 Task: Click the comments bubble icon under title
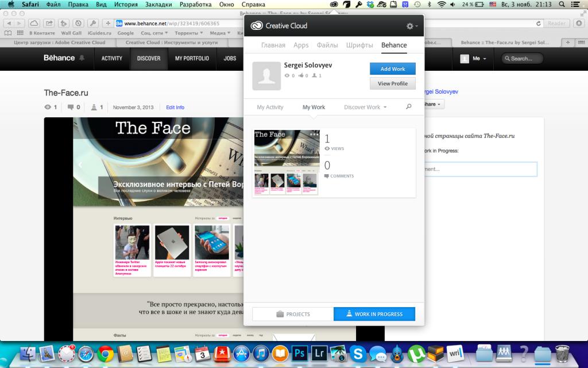coord(71,107)
